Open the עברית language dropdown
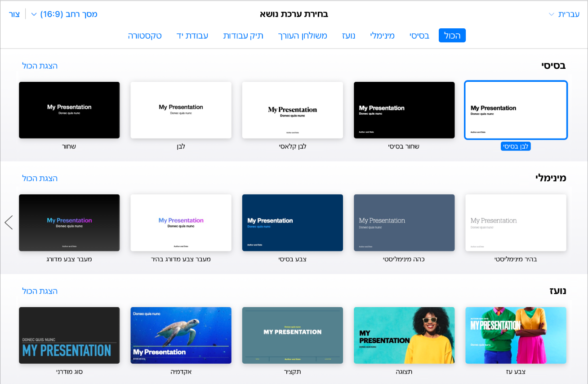The image size is (588, 384). click(563, 14)
